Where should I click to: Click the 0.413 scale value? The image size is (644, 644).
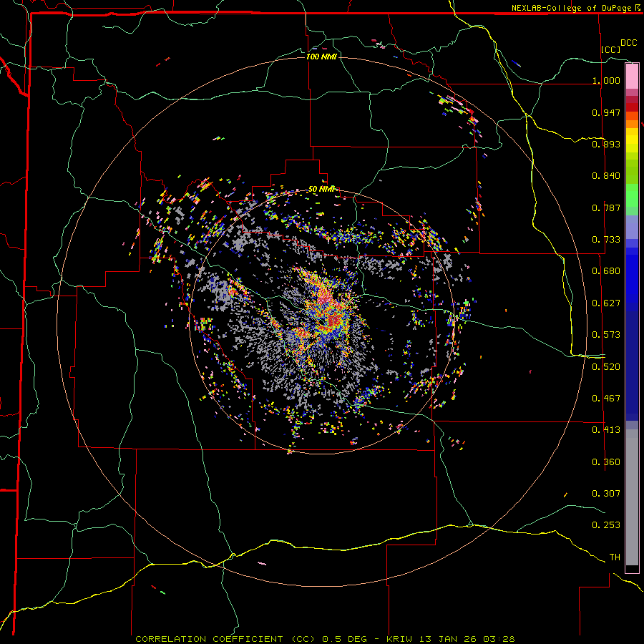point(606,430)
